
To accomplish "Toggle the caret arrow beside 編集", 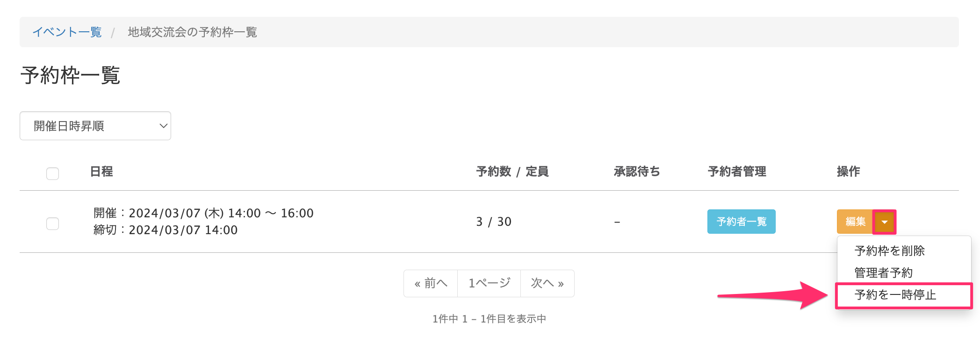I will (884, 222).
